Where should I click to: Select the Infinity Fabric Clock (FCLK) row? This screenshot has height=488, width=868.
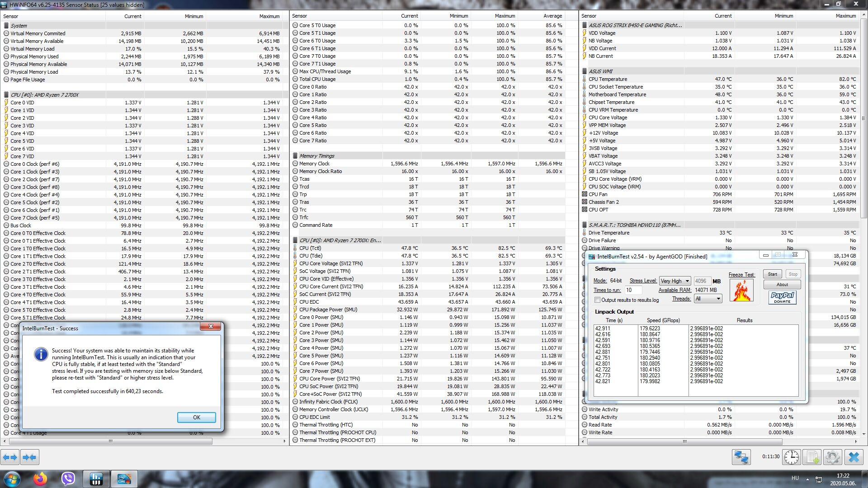[x=428, y=402]
